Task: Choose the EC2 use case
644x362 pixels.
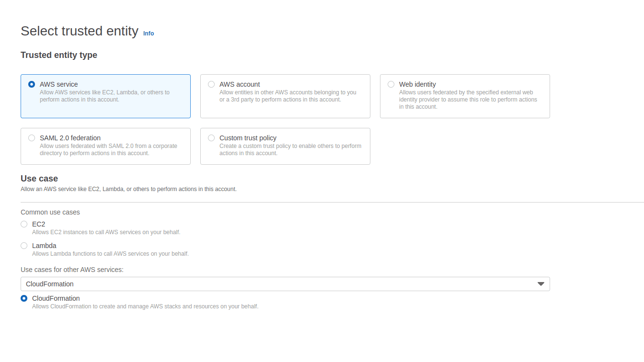Action: (24, 224)
